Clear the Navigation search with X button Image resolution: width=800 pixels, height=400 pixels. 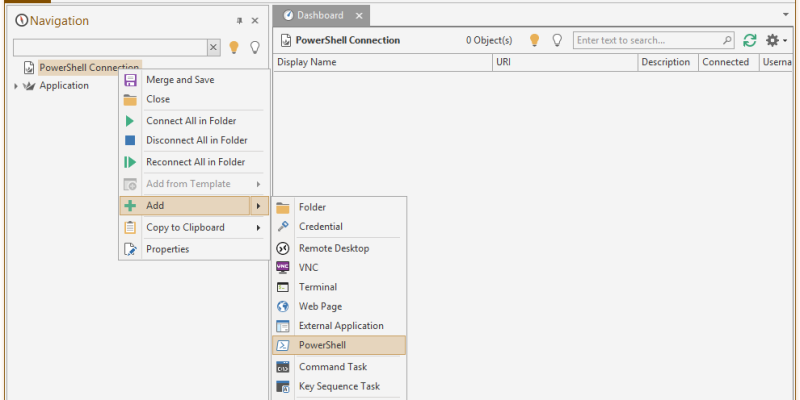pos(214,47)
